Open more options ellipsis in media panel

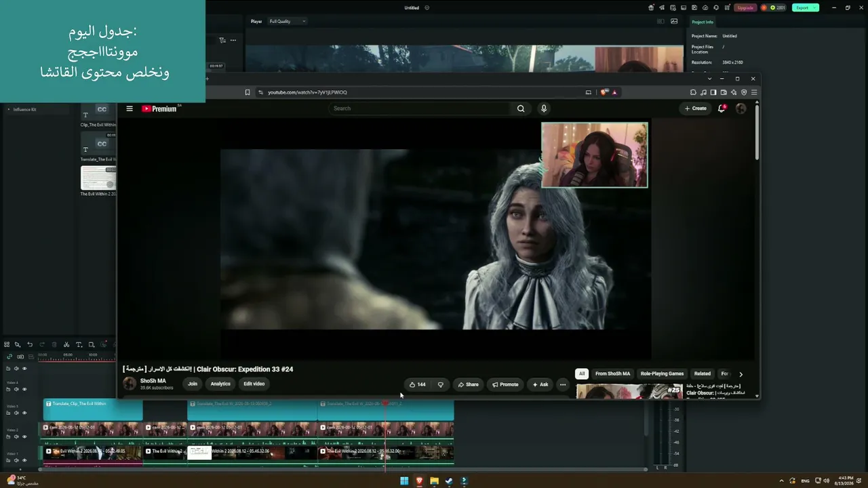[x=233, y=40]
